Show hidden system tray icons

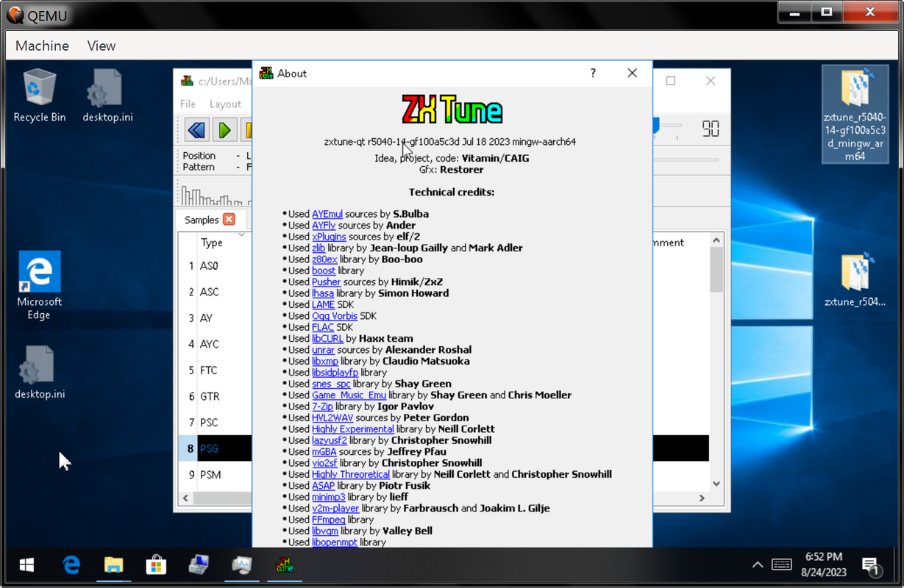(758, 565)
